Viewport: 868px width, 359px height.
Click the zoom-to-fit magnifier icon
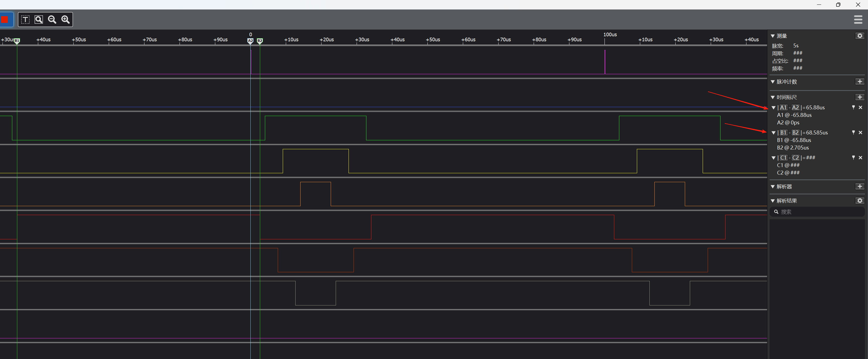39,20
